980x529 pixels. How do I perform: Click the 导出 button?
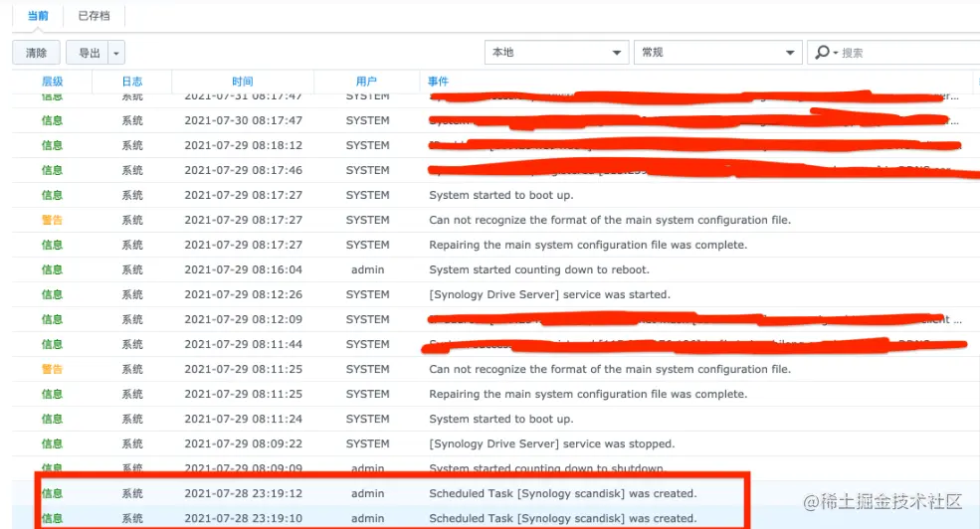tap(88, 53)
